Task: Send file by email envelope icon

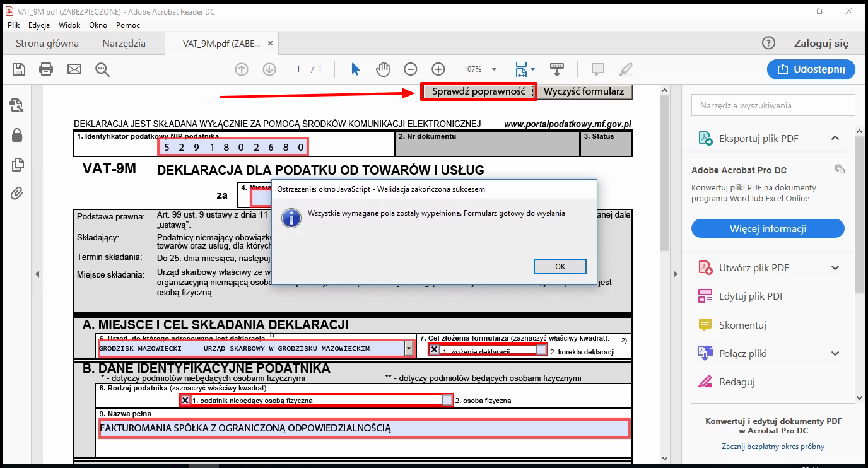Action: pos(74,69)
